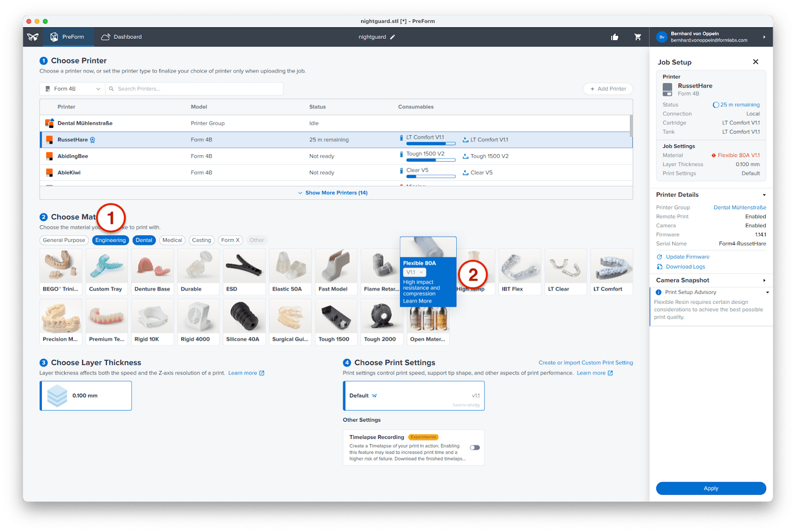
Task: Close the Job Setup panel
Action: (x=755, y=62)
